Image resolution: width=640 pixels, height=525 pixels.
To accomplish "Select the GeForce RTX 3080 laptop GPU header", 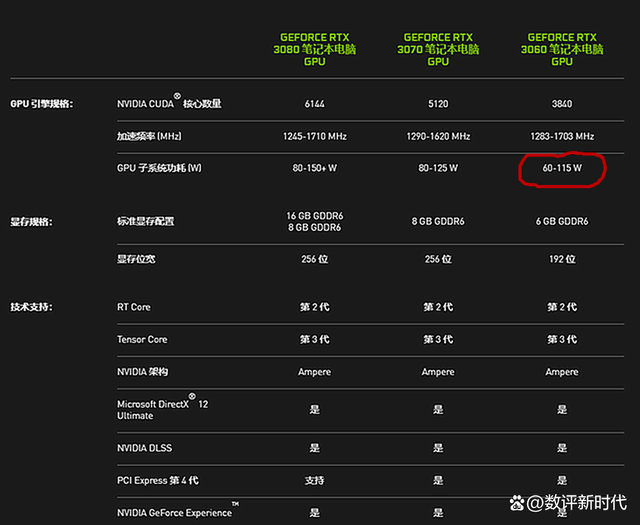I will [x=314, y=49].
